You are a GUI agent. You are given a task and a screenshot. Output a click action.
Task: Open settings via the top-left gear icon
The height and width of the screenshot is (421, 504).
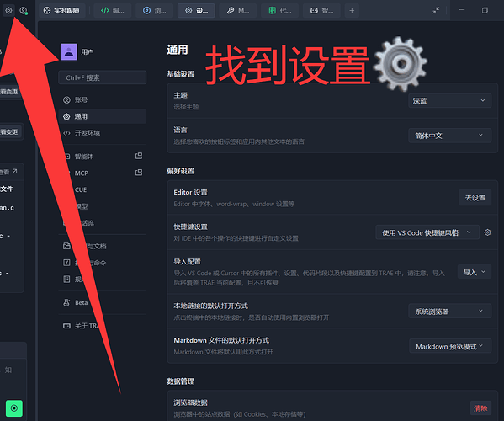(x=8, y=10)
